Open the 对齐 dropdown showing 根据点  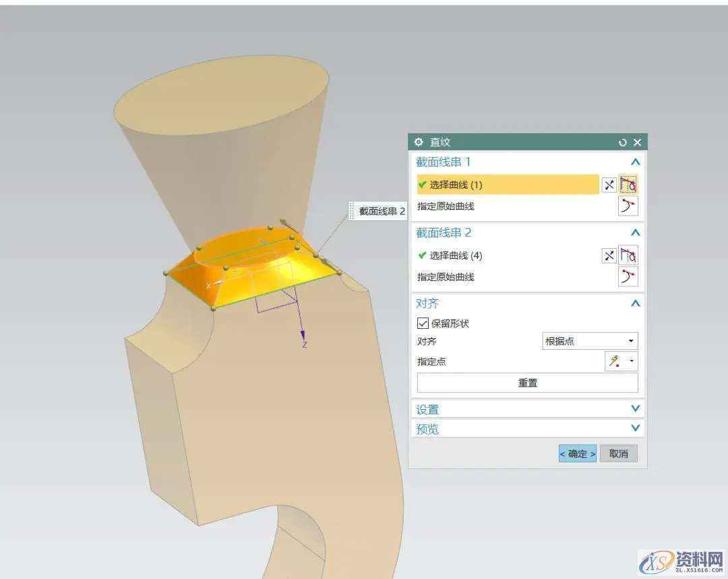coord(590,342)
